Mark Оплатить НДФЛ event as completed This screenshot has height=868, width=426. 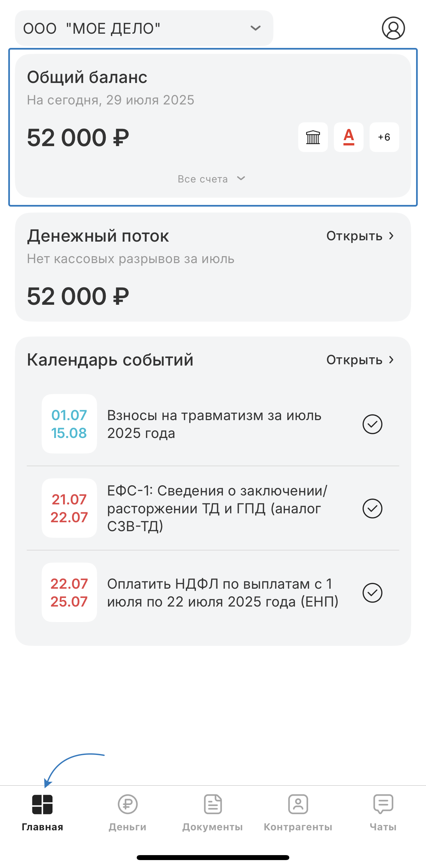372,592
